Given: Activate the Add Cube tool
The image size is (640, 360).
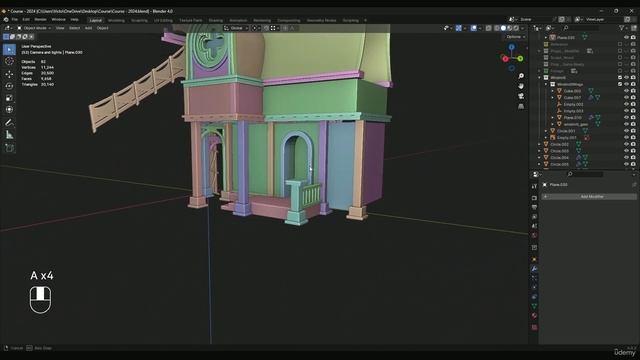Looking at the screenshot, I should (x=9, y=148).
